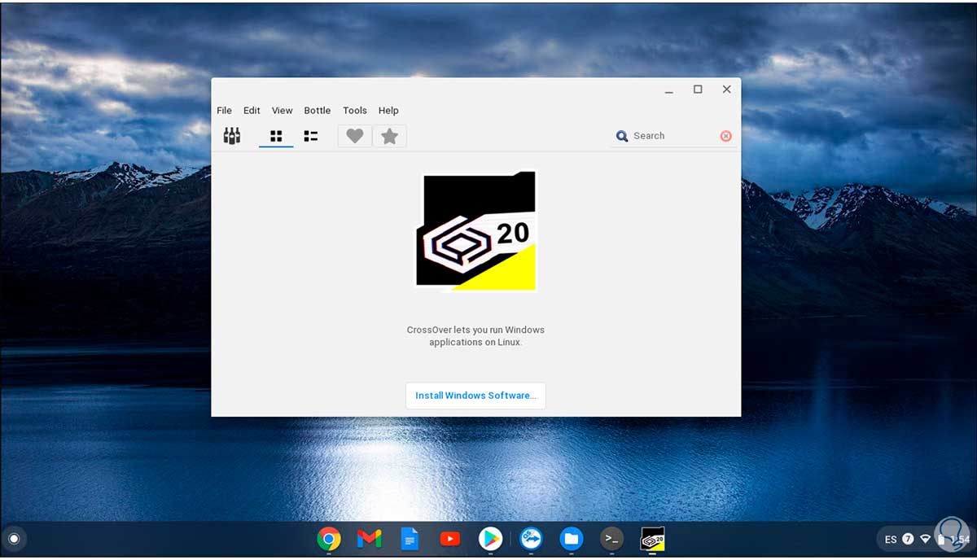The height and width of the screenshot is (560, 977).
Task: Open the Tools menu
Action: (354, 111)
